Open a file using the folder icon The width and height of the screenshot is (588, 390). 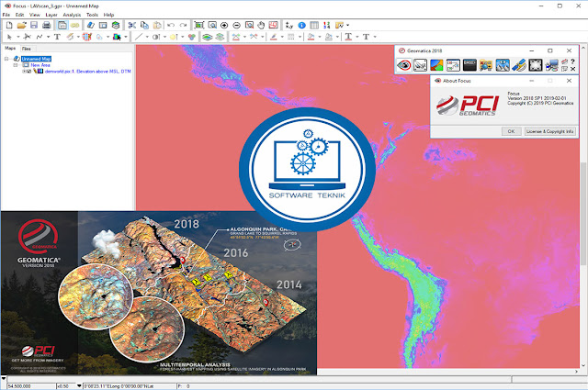(x=22, y=25)
